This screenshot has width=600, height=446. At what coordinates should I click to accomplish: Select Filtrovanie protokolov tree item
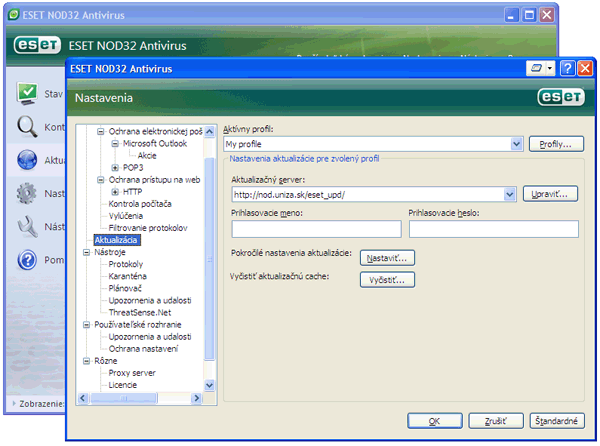click(x=148, y=228)
